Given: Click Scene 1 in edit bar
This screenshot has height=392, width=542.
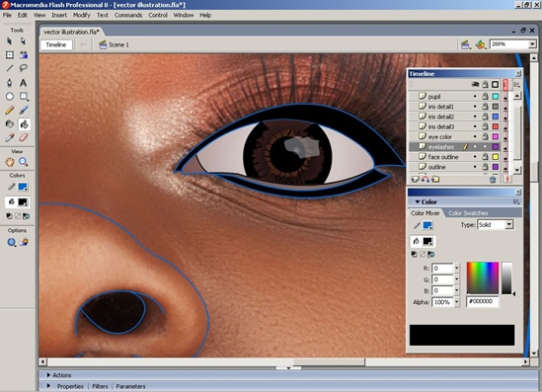Looking at the screenshot, I should pos(114,44).
